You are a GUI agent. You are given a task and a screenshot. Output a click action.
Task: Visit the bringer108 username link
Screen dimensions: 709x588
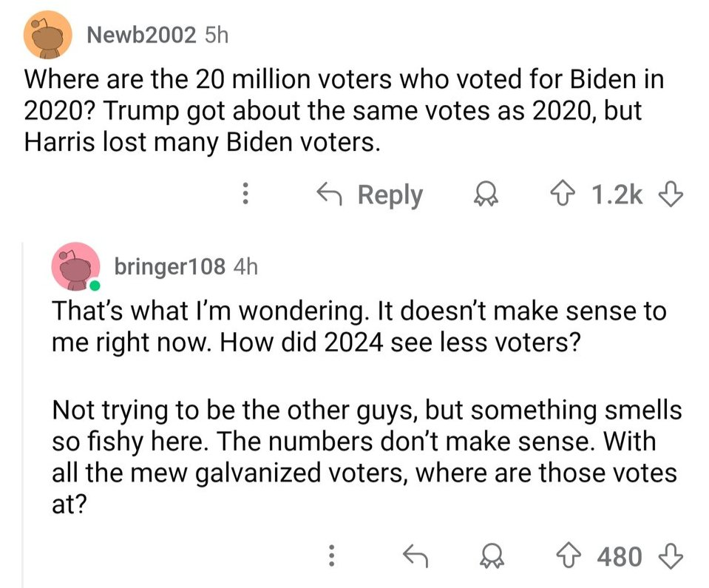pyautogui.click(x=169, y=266)
